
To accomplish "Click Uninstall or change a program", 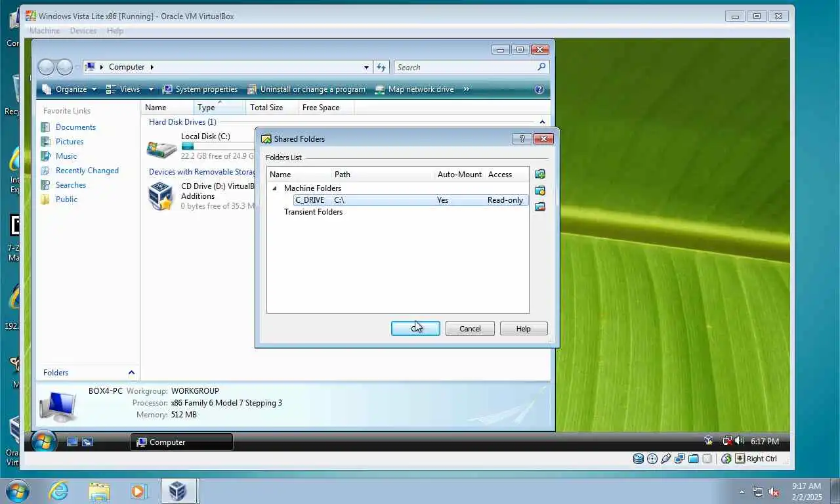I will pyautogui.click(x=306, y=89).
